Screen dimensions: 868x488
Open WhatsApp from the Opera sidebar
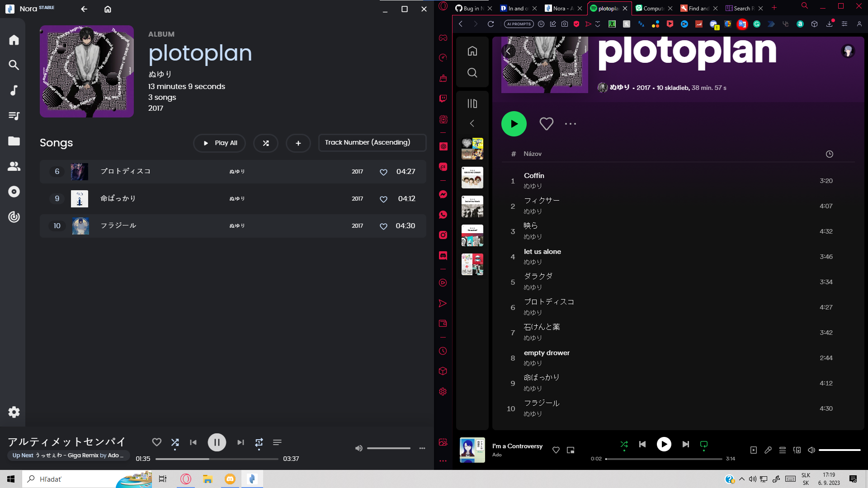(x=443, y=215)
